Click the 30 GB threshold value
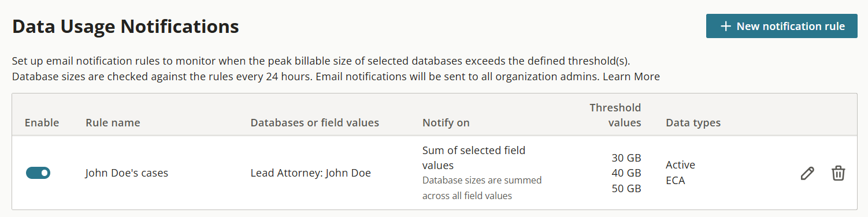The image size is (868, 217). pos(626,158)
